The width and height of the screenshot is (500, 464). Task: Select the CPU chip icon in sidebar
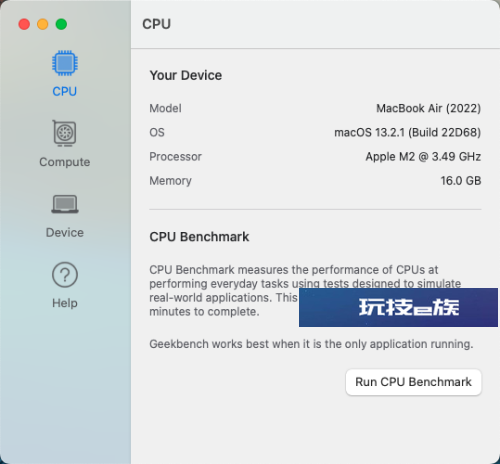pyautogui.click(x=65, y=63)
